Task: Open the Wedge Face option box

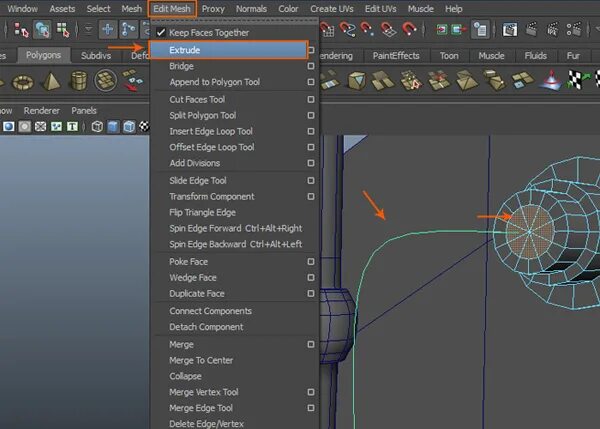Action: tap(311, 278)
